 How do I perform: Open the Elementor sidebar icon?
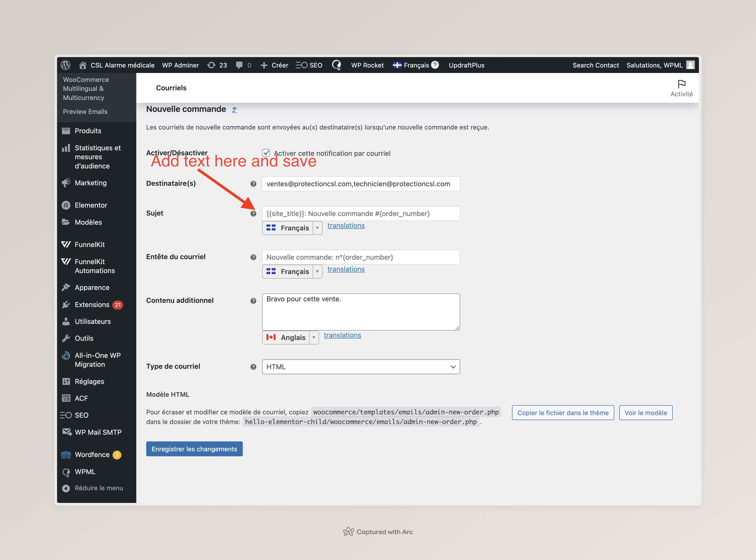click(x=66, y=205)
